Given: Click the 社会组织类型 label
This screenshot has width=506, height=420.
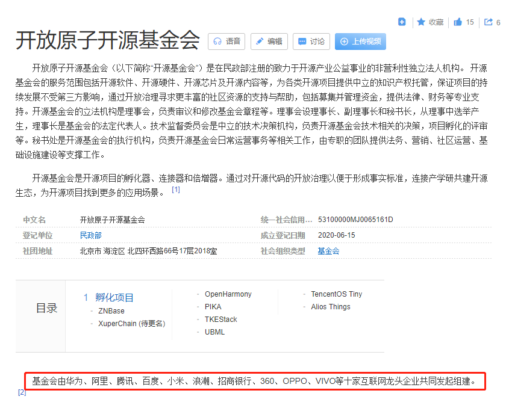Looking at the screenshot, I should coord(283,251).
